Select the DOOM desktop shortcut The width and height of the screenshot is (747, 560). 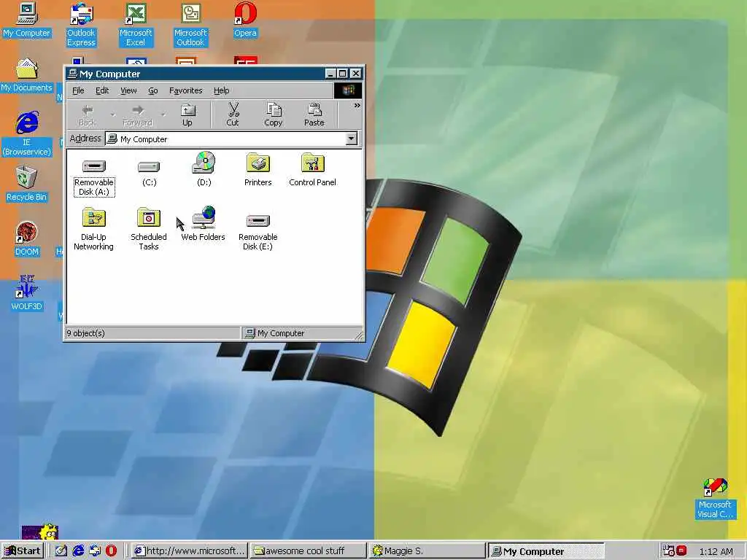coord(27,238)
